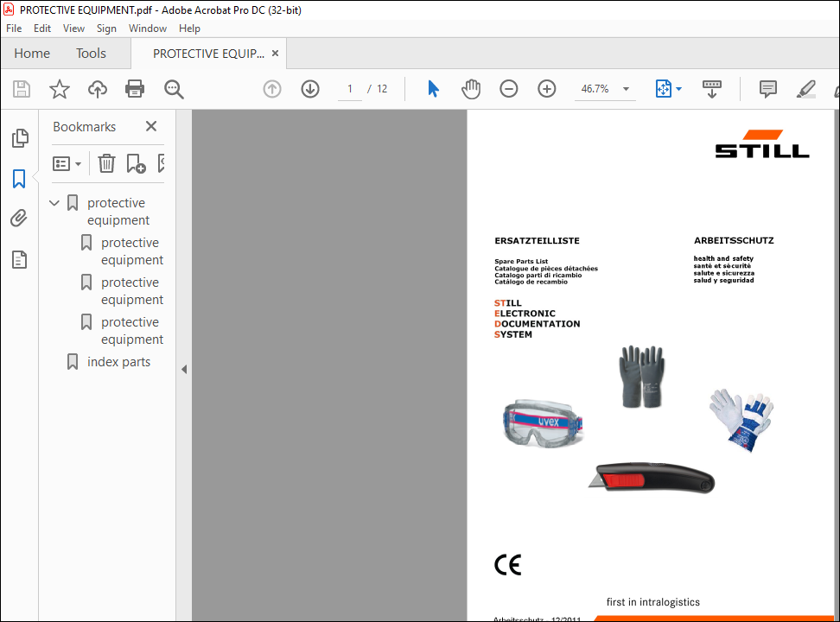840x622 pixels.
Task: Delete selected bookmark with trash icon
Action: [106, 163]
